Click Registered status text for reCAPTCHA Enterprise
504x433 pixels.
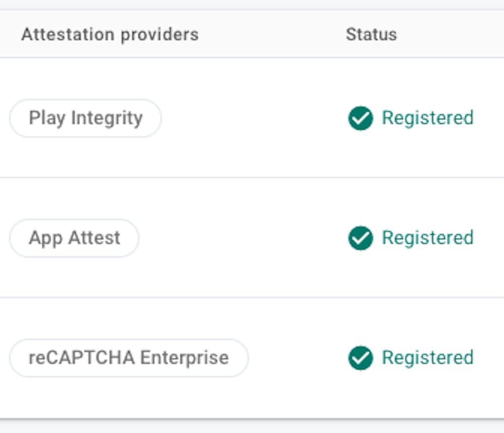pos(427,358)
